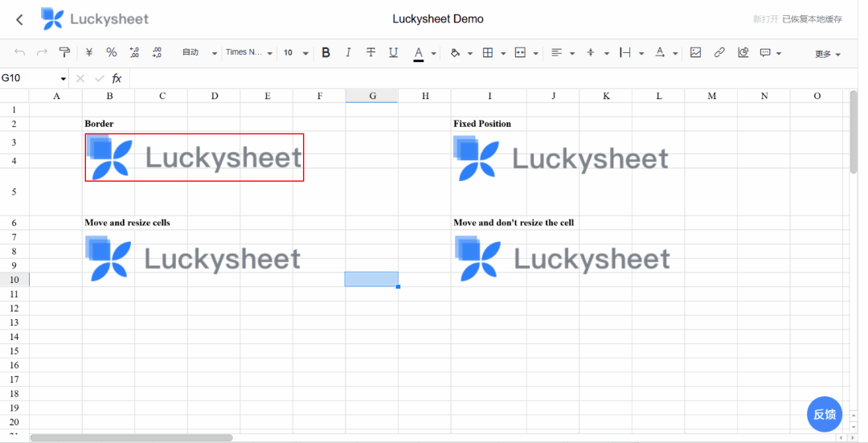This screenshot has height=443, width=868.
Task: Select image under Move and don't resize
Action: click(x=563, y=258)
